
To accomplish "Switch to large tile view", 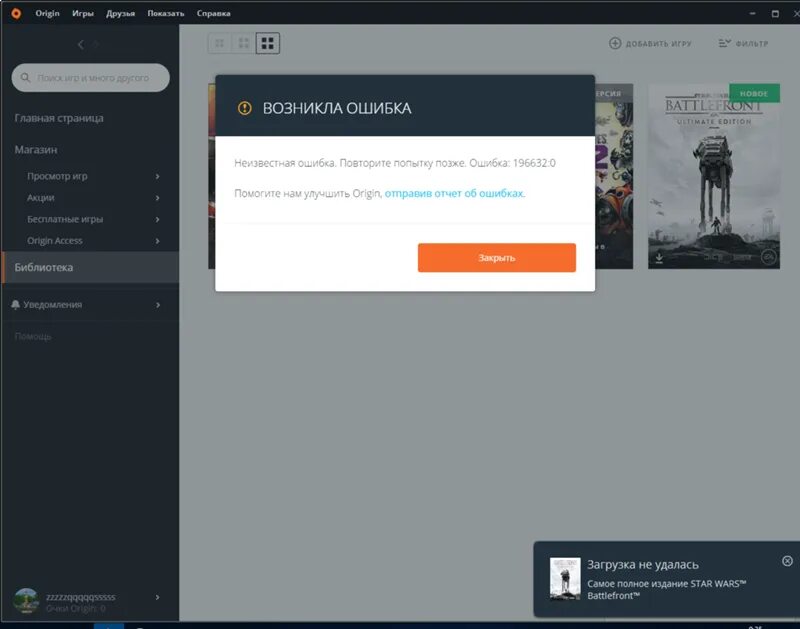I will tap(267, 43).
